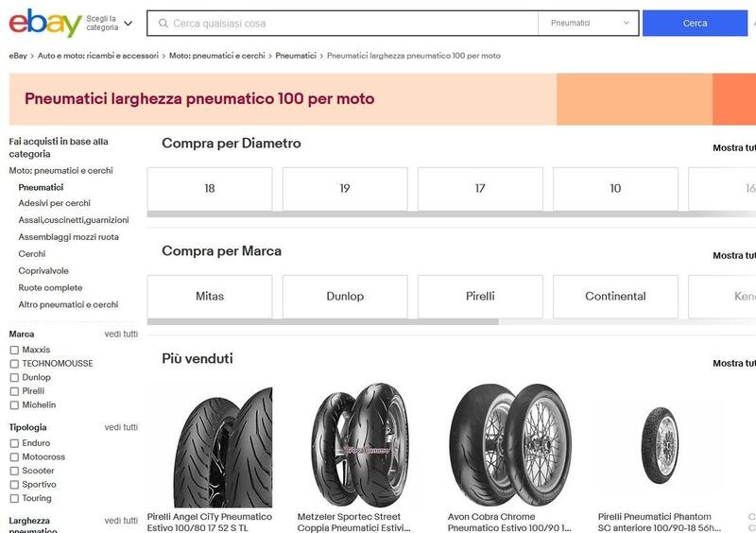Select the Pirelli brand tile

[480, 296]
